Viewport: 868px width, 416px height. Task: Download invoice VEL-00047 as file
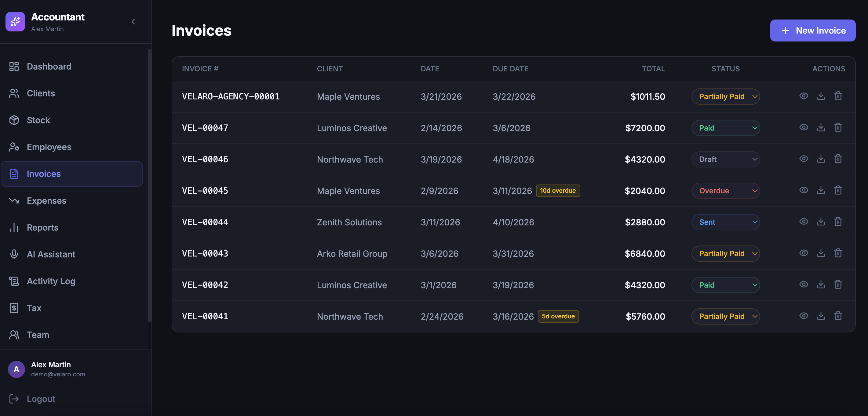point(820,127)
